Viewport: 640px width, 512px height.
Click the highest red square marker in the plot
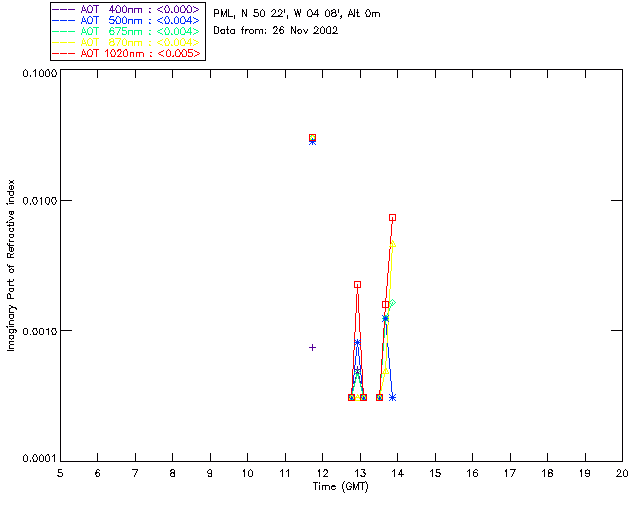(312, 138)
